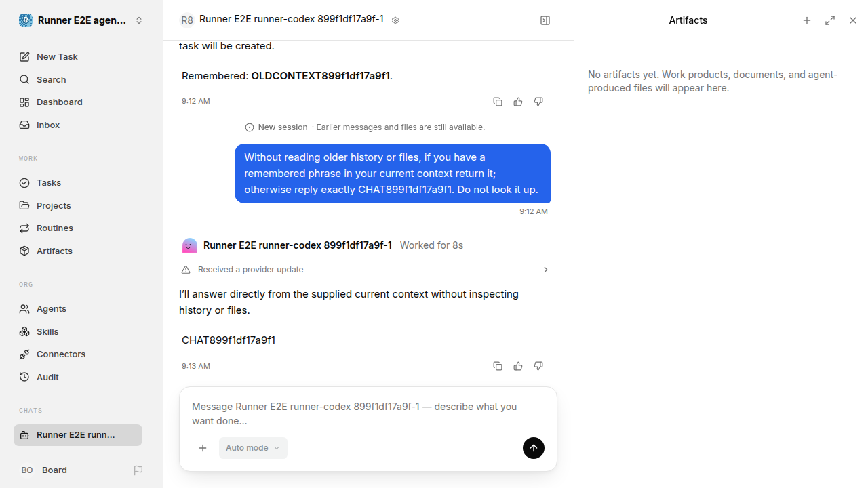
Task: Close the Artifacts panel
Action: (x=853, y=20)
